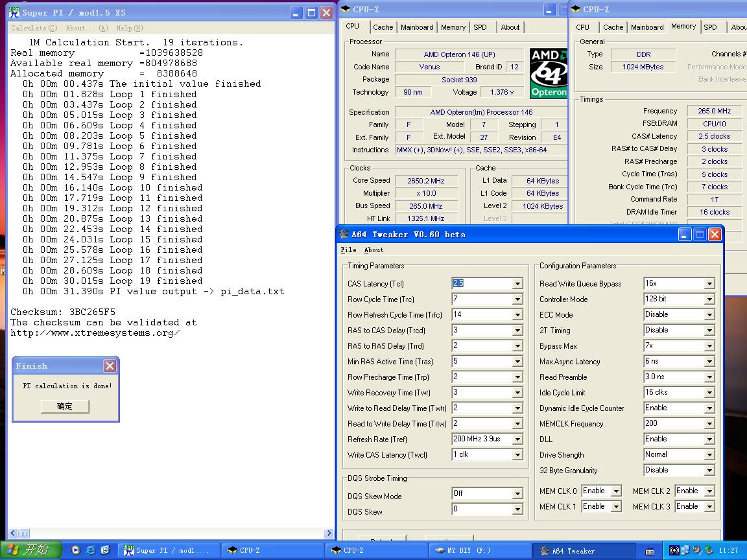Click the Safely Remove Hardware tray icon
The height and width of the screenshot is (560, 747).
[708, 550]
